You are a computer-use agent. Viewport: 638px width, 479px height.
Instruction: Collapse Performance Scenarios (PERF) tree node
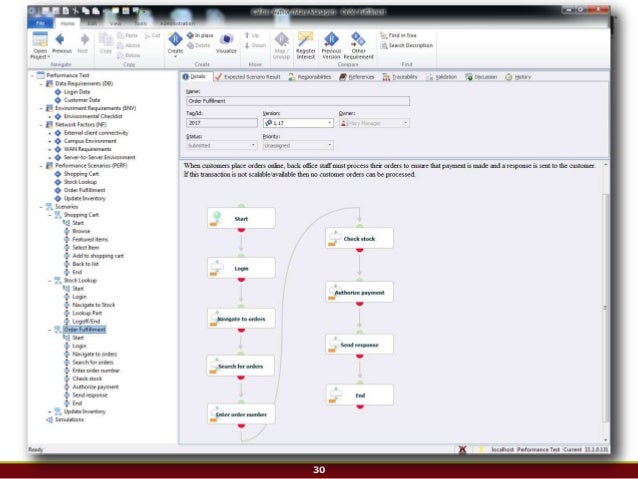tap(41, 166)
